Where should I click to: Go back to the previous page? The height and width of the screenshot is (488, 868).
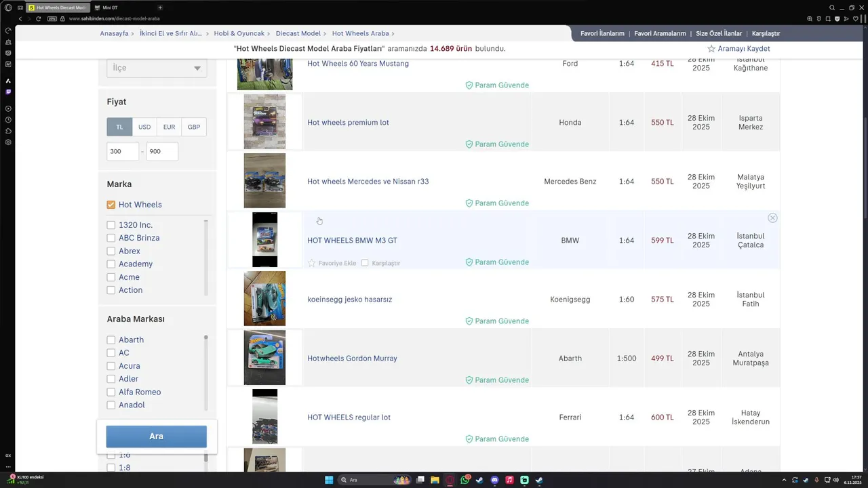click(x=20, y=18)
